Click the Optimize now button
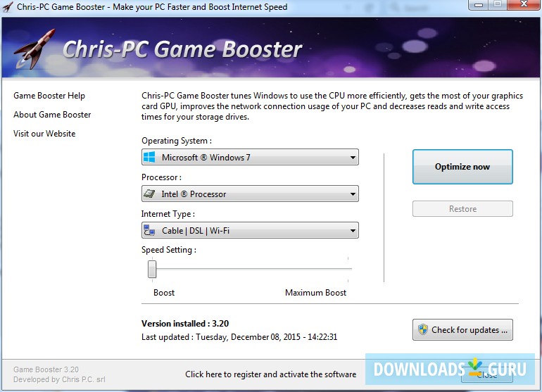The width and height of the screenshot is (542, 392). [462, 167]
